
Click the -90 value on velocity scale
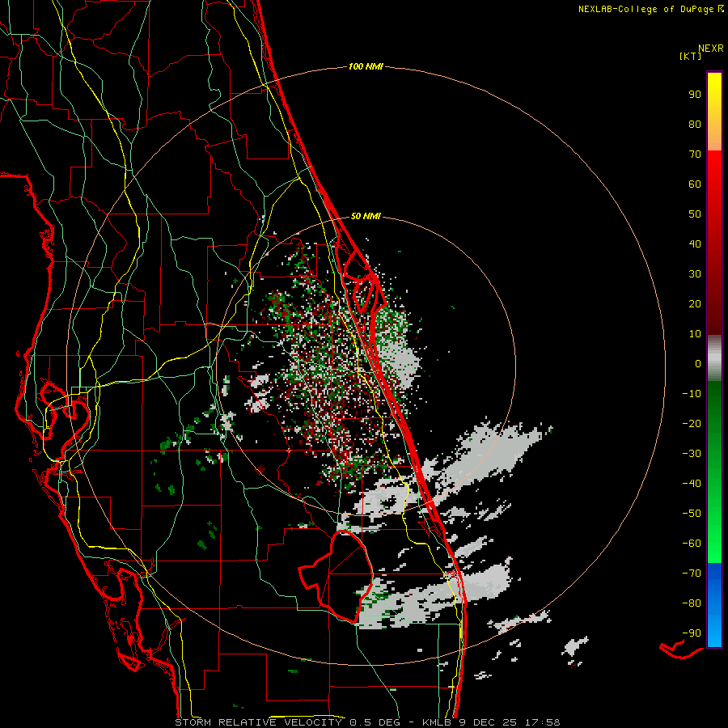pyautogui.click(x=692, y=633)
